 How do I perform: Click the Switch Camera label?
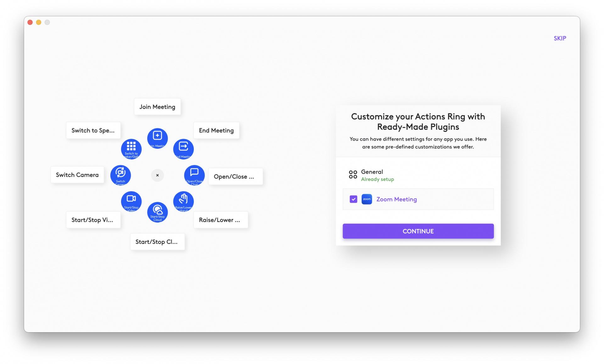tap(77, 175)
